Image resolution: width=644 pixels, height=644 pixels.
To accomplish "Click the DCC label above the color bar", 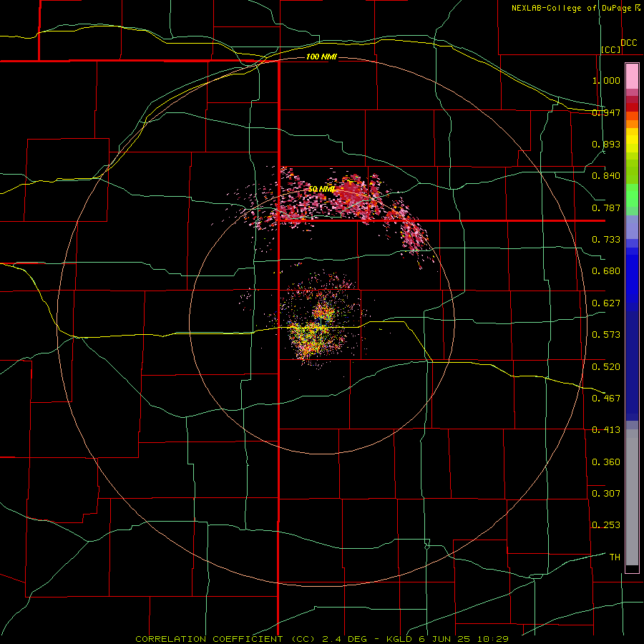I will point(629,42).
